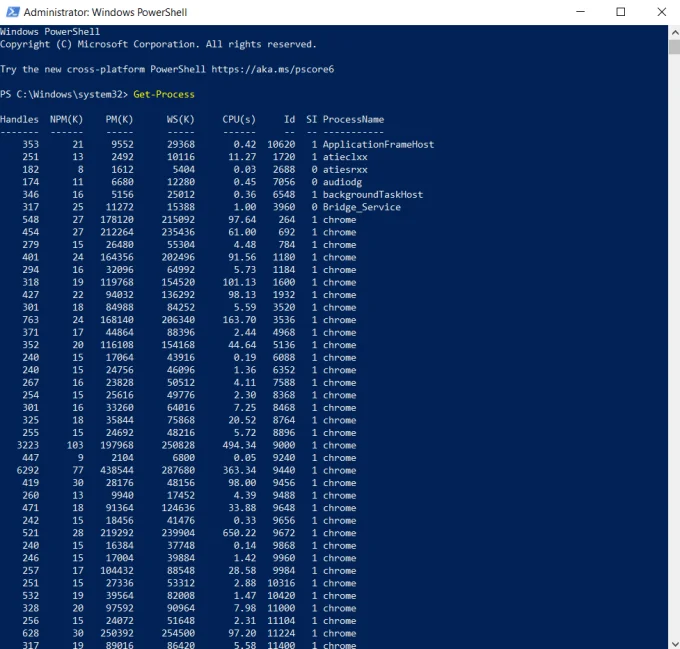680x649 pixels.
Task: Click the atiesrxx process name
Action: (x=345, y=170)
